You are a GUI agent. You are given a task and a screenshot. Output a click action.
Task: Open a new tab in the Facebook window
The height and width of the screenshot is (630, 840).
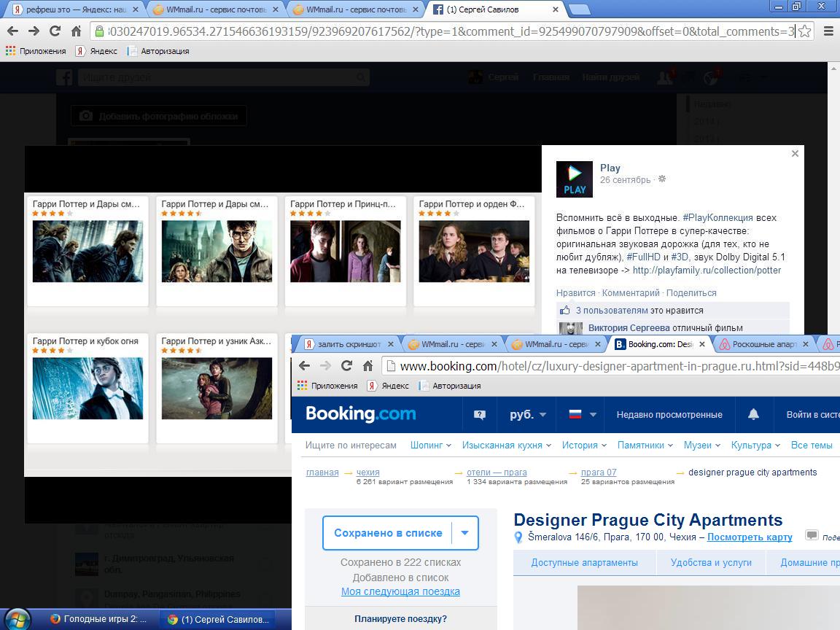tap(579, 9)
